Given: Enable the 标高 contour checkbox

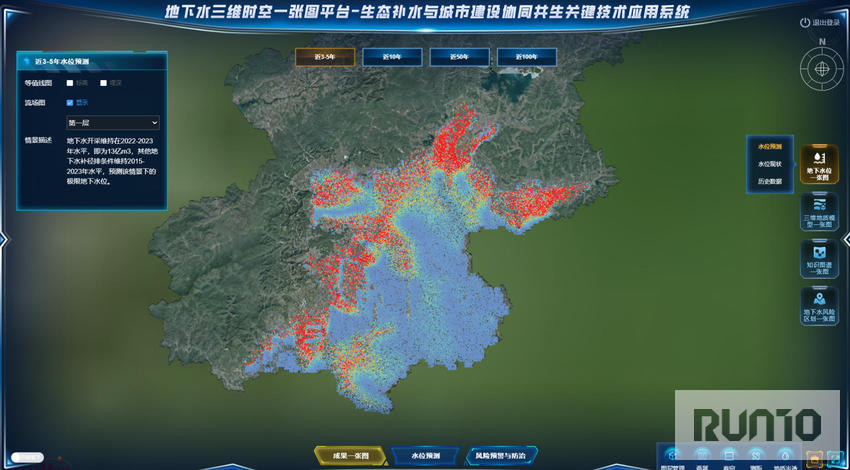Looking at the screenshot, I should point(70,83).
